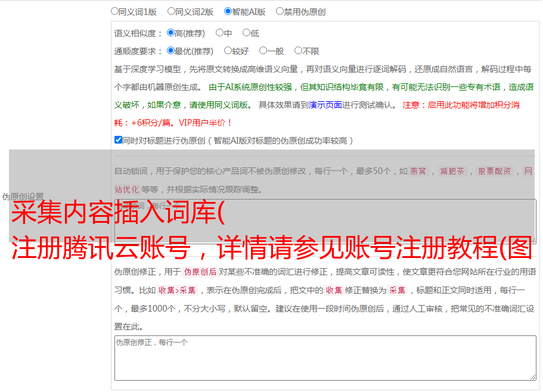Set 通顺度要求 to 不限
The width and height of the screenshot is (543, 392).
pos(298,51)
